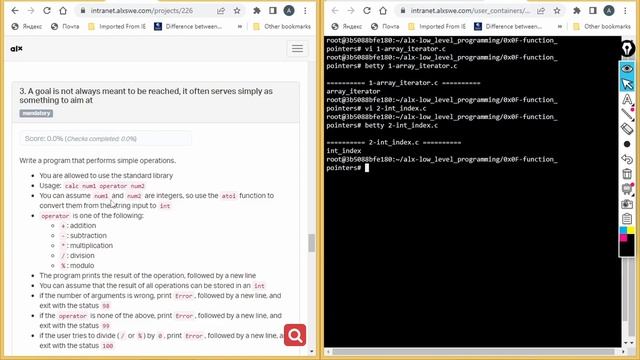The image size is (640, 360).
Task: Click the trash can clear icon
Action: pos(627,173)
